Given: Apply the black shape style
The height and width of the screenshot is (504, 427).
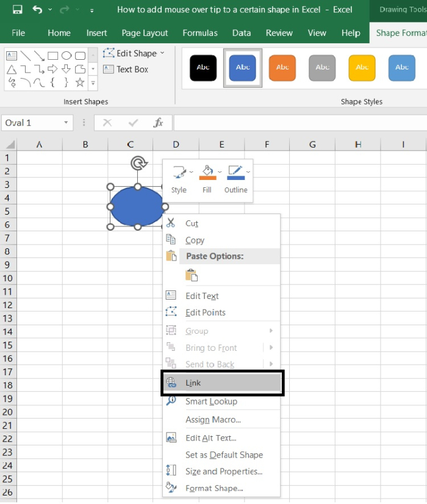Looking at the screenshot, I should [x=203, y=68].
